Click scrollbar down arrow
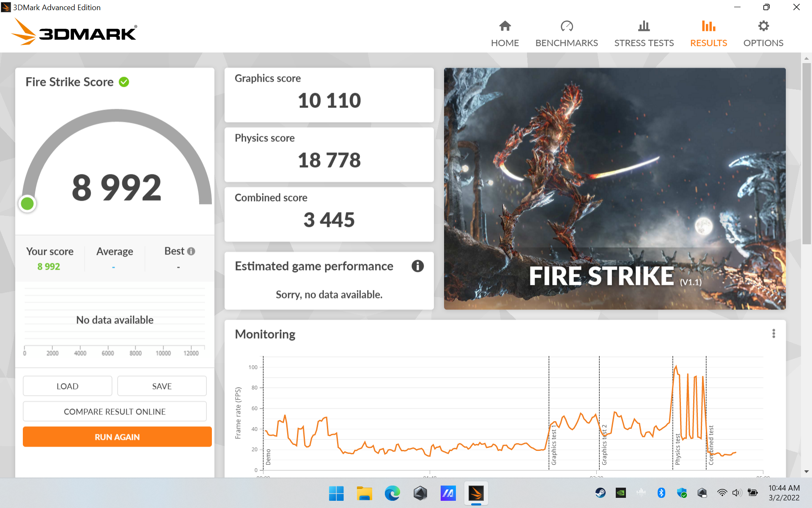Image resolution: width=812 pixels, height=508 pixels. [807, 472]
